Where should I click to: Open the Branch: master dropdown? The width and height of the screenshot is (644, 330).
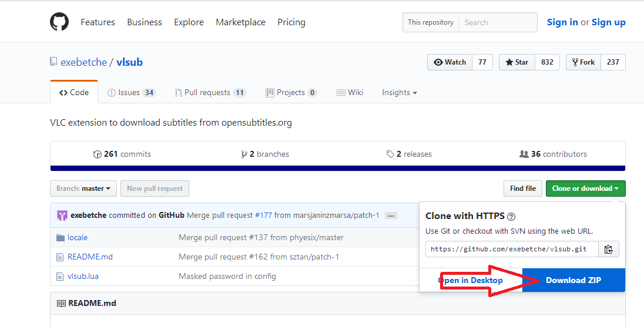[83, 189]
